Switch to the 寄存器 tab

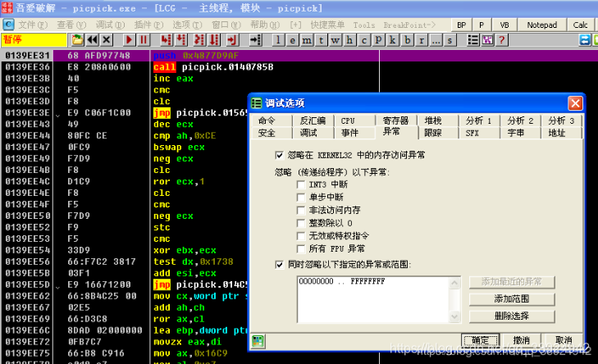coord(396,121)
